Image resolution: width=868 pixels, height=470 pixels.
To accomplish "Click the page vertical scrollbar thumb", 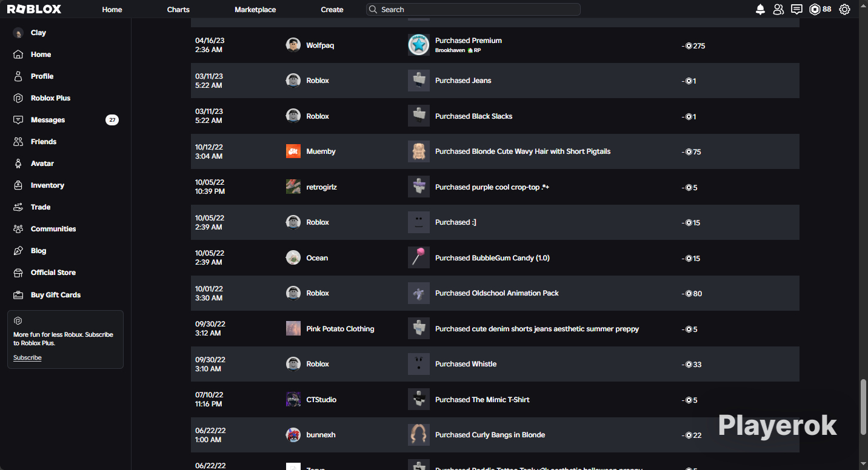I will (x=863, y=406).
